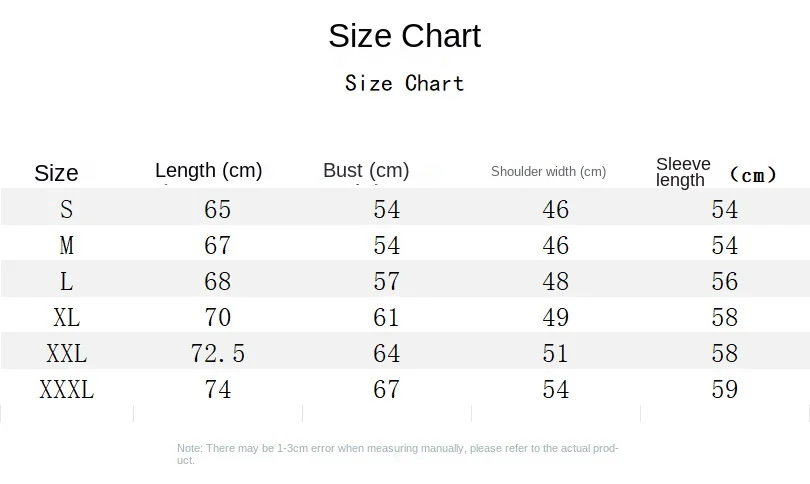Select the M size row label

click(x=66, y=245)
